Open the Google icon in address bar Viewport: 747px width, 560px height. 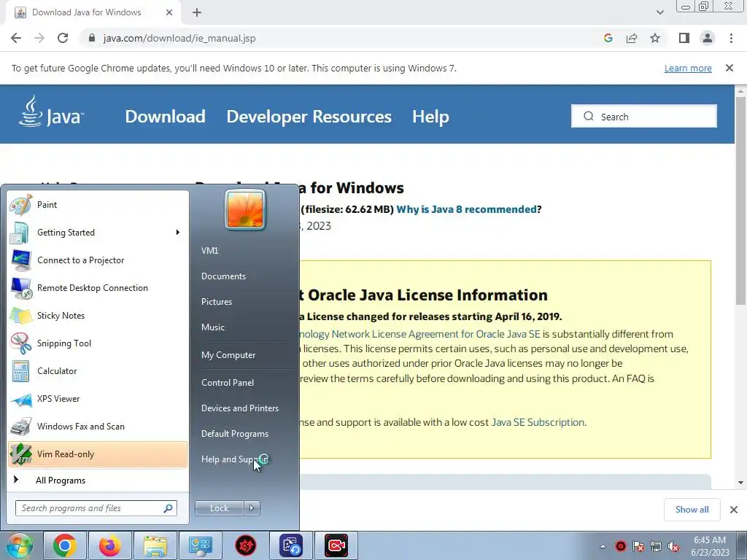point(608,38)
